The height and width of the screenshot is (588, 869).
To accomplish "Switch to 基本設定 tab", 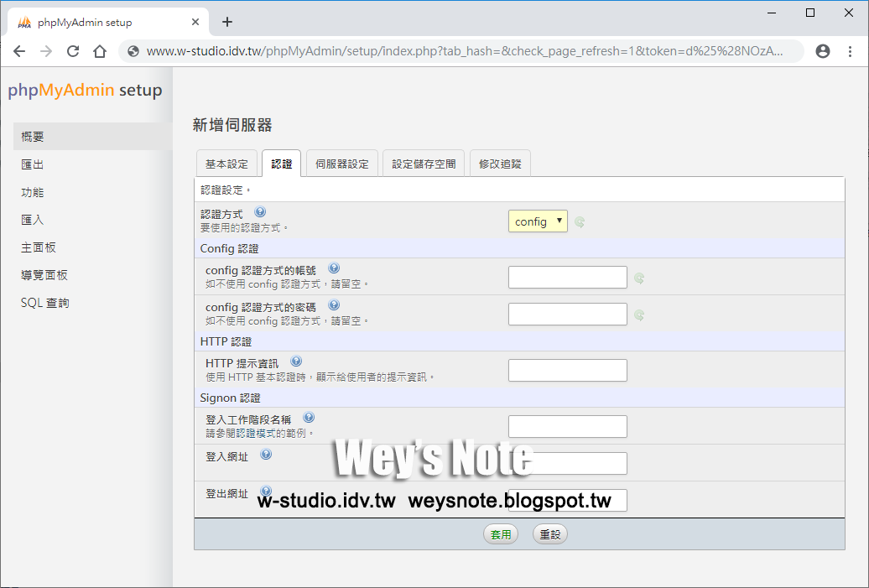I will coord(226,164).
